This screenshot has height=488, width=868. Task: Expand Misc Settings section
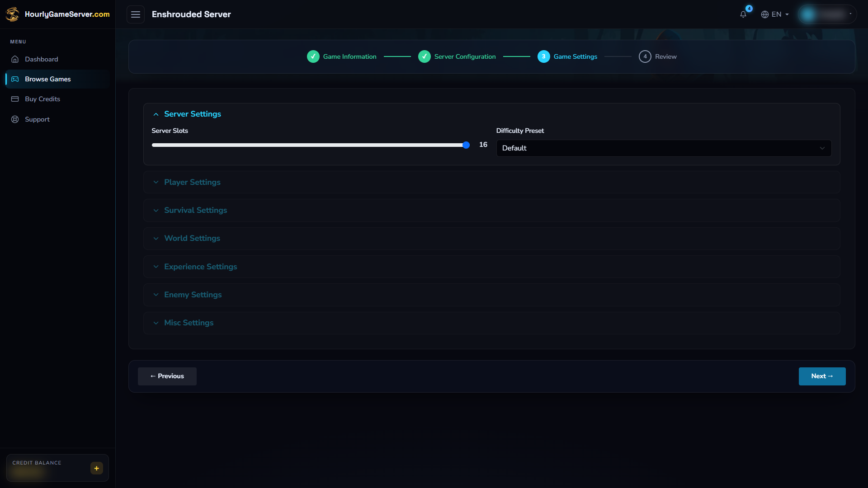coord(491,323)
